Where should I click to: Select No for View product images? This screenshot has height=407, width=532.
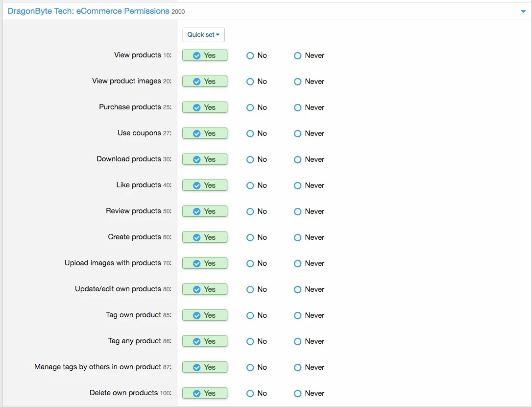[x=250, y=81]
